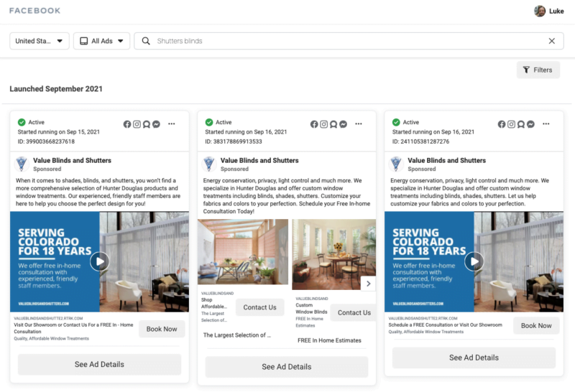Click the pink shades sunroom carousel image
The image size is (575, 392).
tap(243, 252)
